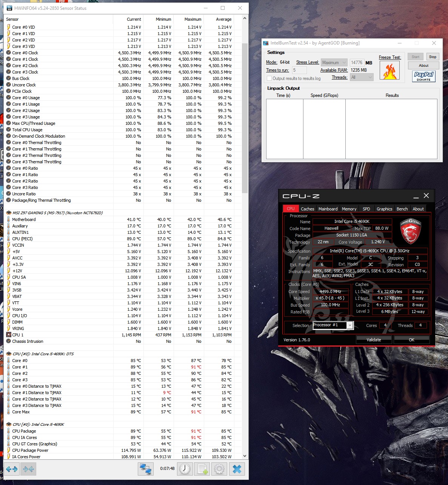Image resolution: width=448 pixels, height=485 pixels.
Task: Click the Average column header in HWiNFO
Action: click(219, 19)
